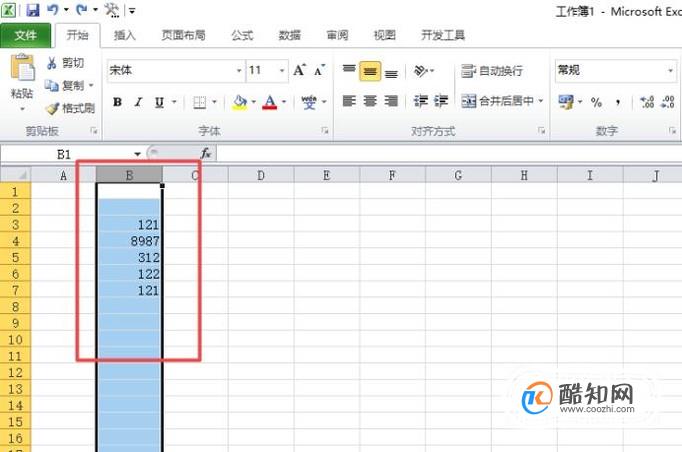
Task: Open the borders dropdown arrow
Action: point(214,102)
